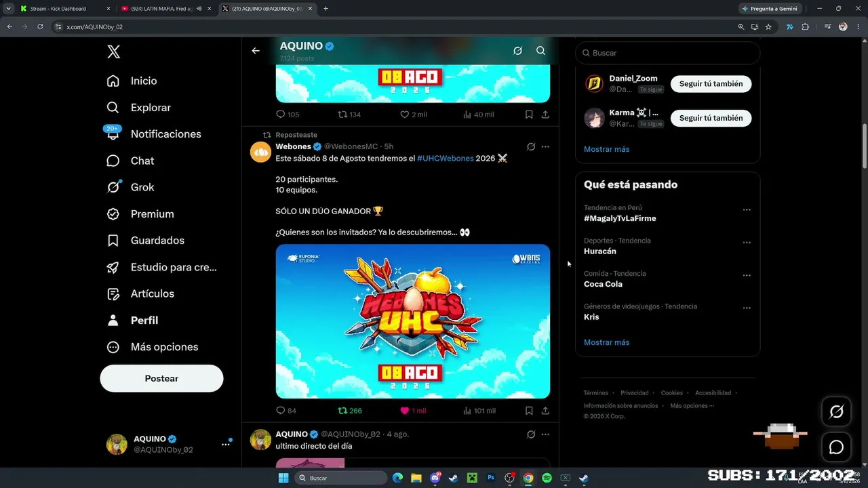
Task: Share the post with 40 mil views
Action: coord(545,115)
